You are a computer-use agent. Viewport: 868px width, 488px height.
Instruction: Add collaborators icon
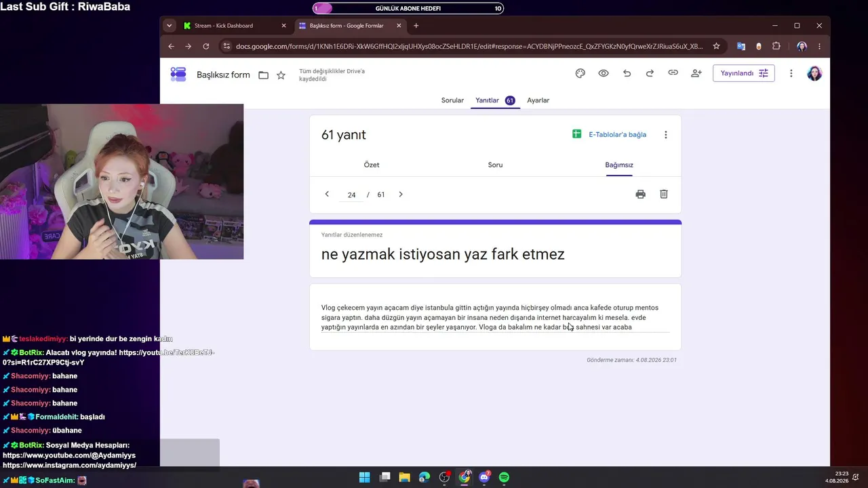tap(696, 73)
